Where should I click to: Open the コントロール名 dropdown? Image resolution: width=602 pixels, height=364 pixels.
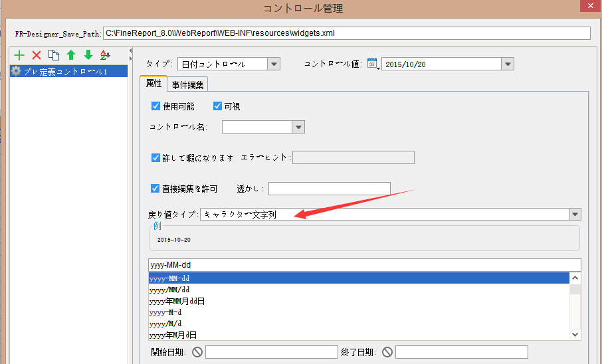[x=298, y=127]
